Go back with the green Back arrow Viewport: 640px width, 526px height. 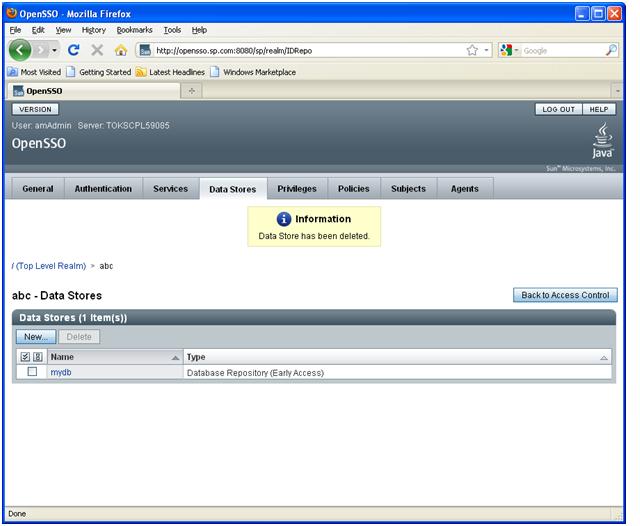pyautogui.click(x=20, y=50)
